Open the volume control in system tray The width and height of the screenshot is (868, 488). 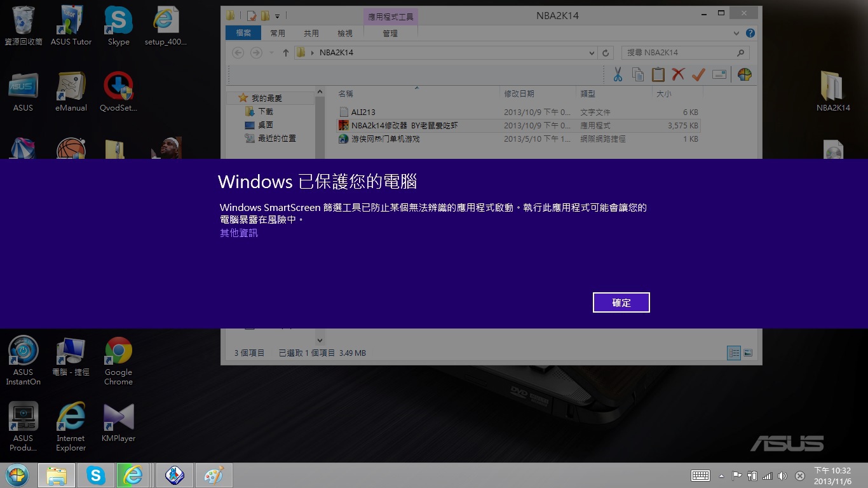[783, 476]
